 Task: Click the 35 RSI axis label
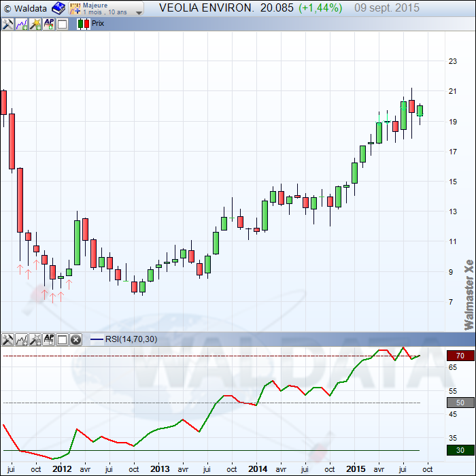coord(453,438)
